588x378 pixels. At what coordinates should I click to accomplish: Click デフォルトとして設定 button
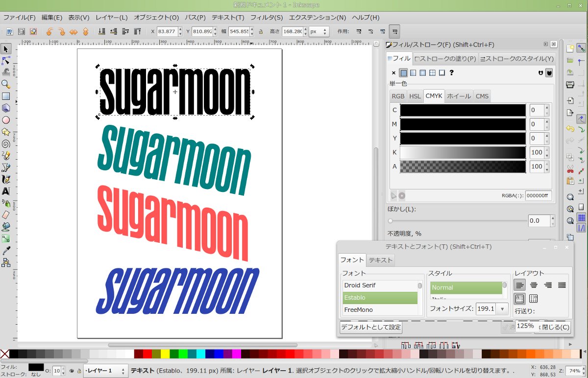point(371,327)
